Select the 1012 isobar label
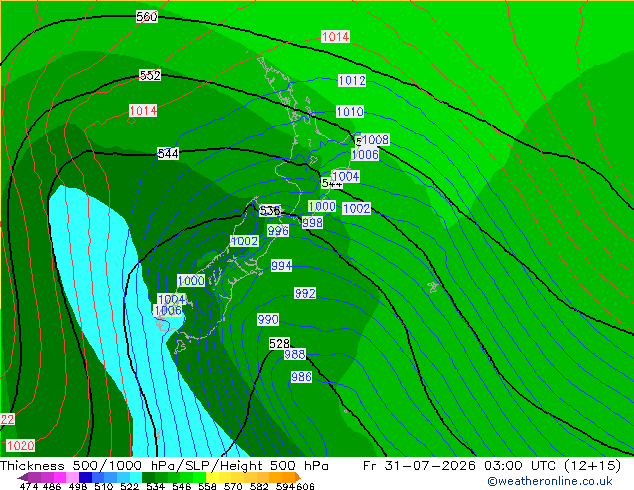Viewport: 634px width, 490px height. (x=352, y=80)
